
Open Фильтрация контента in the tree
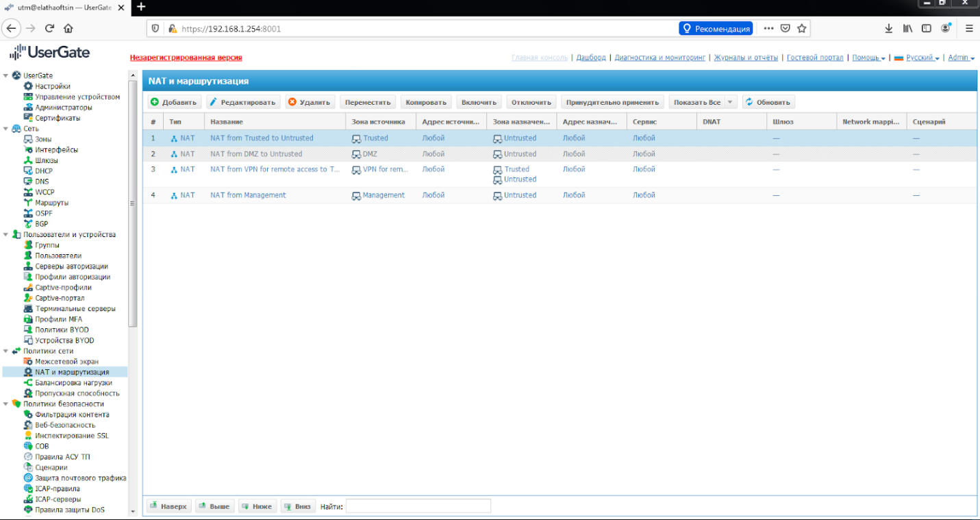pos(72,414)
